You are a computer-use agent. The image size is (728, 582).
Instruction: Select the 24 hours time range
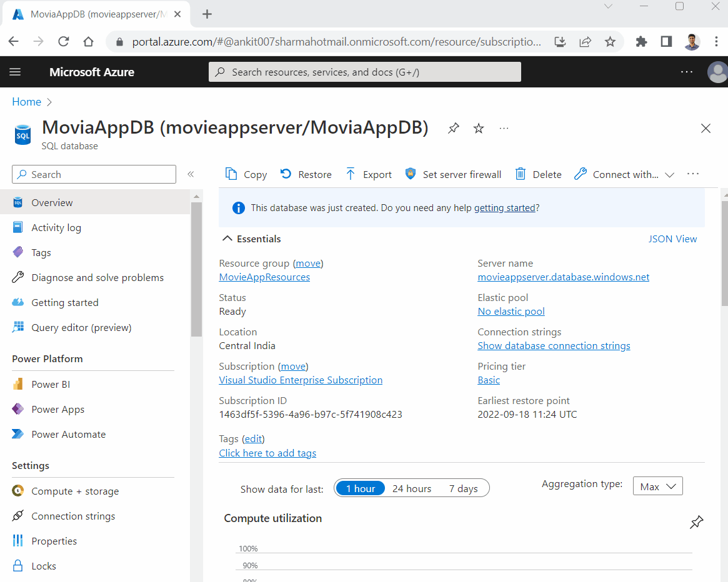411,488
